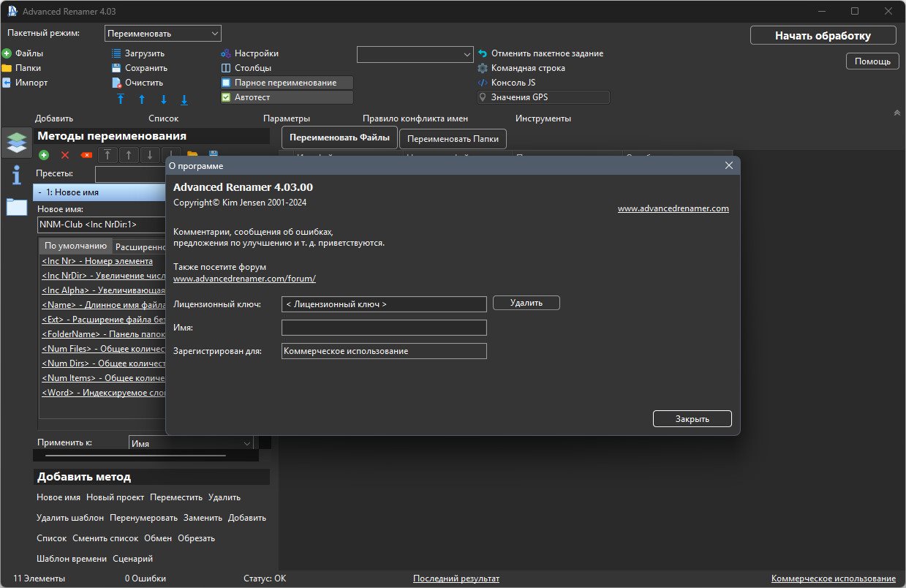The height and width of the screenshot is (588, 906).
Task: Move list items to top (blue arrow with bar)
Action: (x=121, y=99)
